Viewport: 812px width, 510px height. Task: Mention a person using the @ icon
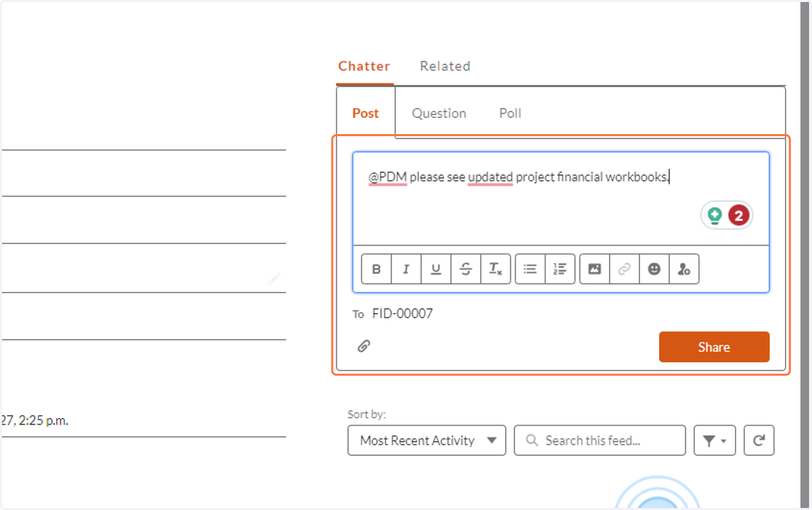(x=683, y=269)
